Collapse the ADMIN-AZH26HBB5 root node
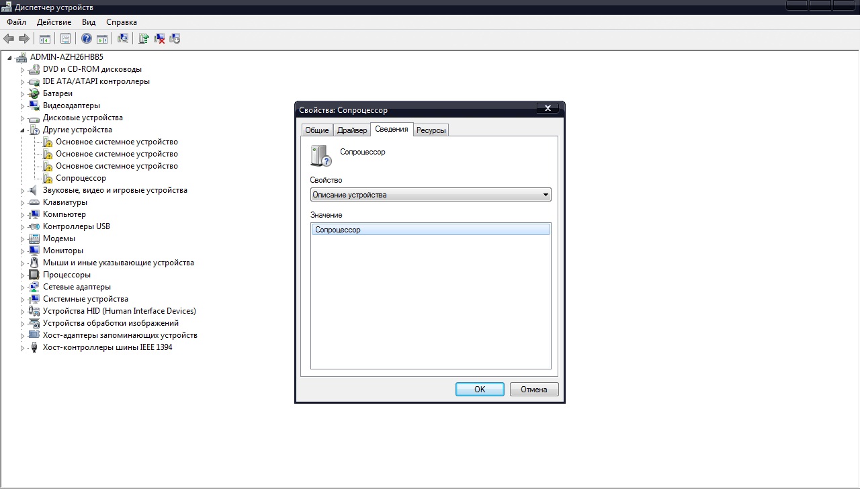868x489 pixels. (x=10, y=58)
